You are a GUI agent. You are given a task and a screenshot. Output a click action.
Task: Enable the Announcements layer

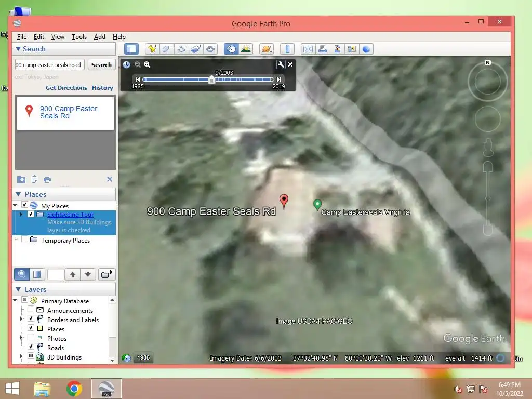click(31, 309)
